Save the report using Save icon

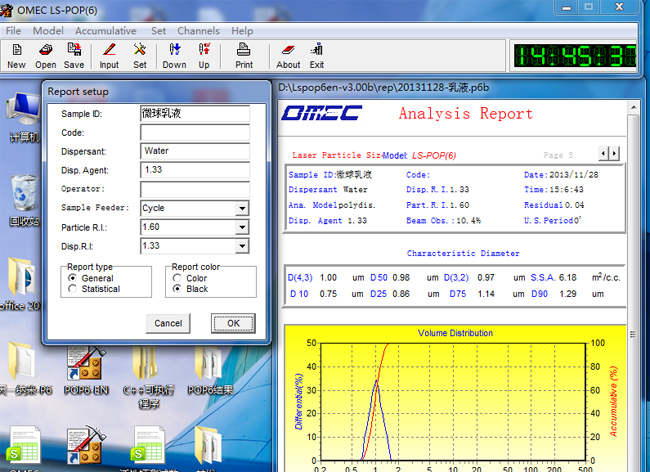coord(74,56)
